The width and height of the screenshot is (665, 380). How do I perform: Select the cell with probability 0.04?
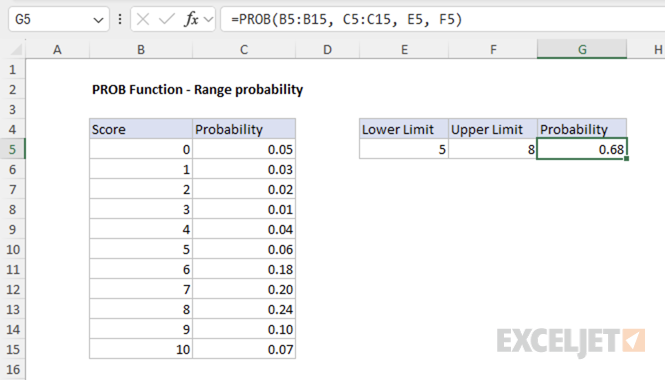[244, 229]
